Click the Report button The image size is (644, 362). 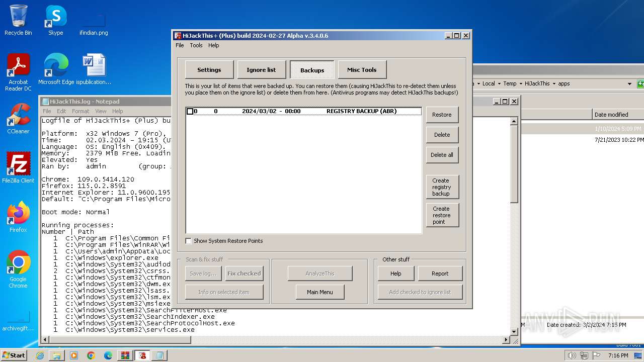pyautogui.click(x=440, y=274)
